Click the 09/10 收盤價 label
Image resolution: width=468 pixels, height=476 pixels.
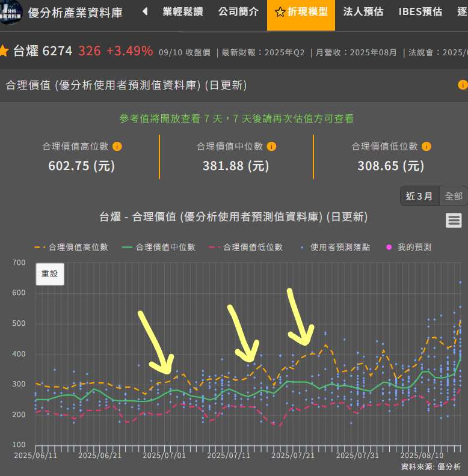click(x=185, y=52)
